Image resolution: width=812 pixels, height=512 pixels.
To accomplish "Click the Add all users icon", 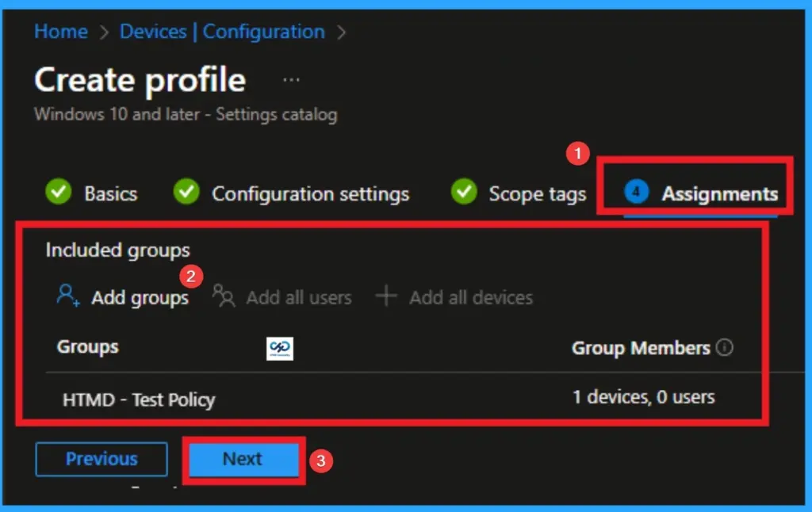I will coord(223,296).
